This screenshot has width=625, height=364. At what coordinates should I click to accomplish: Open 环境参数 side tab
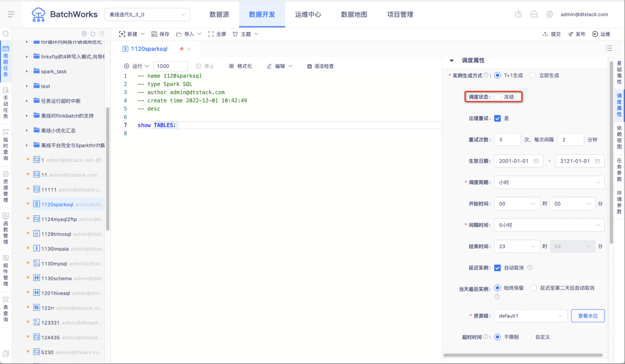click(619, 202)
